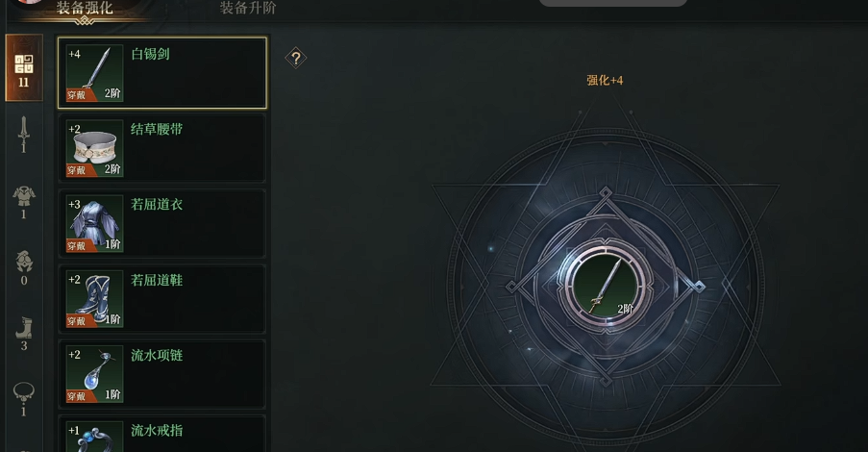Switch to 装备强化 tab

pyautogui.click(x=85, y=8)
